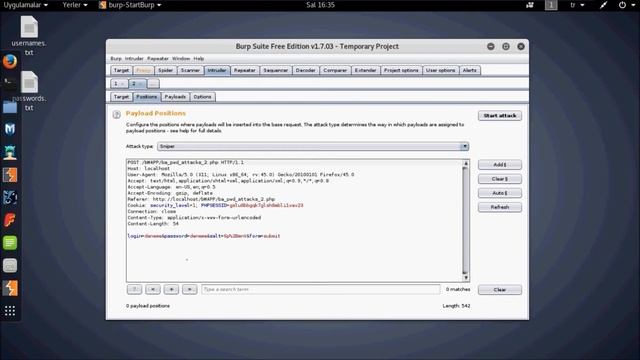
Task: Open the running Burp Suite icon at dock bottom
Action: pyautogui.click(x=10, y=288)
